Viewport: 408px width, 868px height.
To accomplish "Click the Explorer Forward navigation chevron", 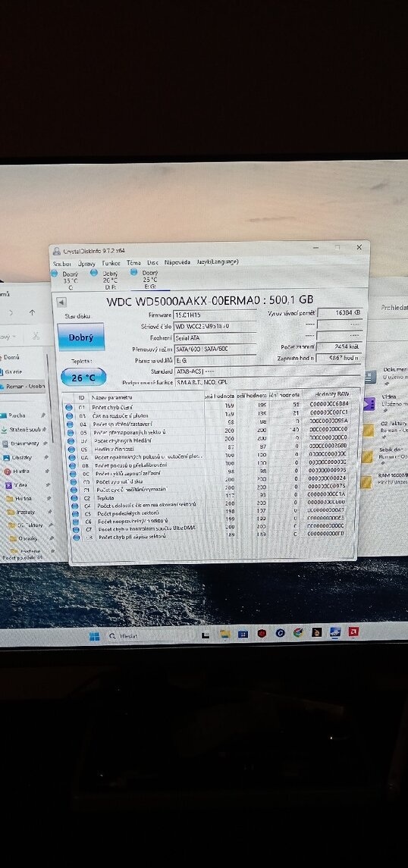I will (11, 313).
